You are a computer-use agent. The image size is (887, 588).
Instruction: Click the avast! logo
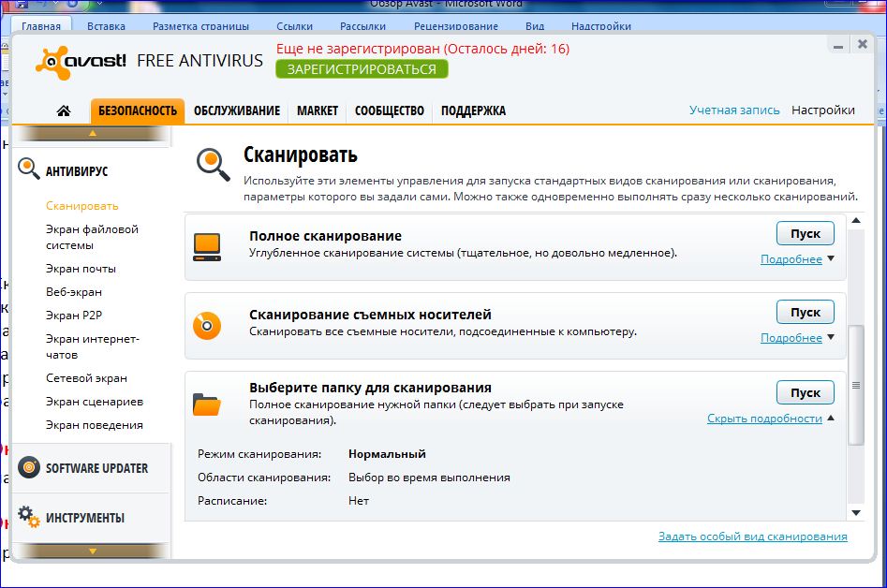pos(81,62)
